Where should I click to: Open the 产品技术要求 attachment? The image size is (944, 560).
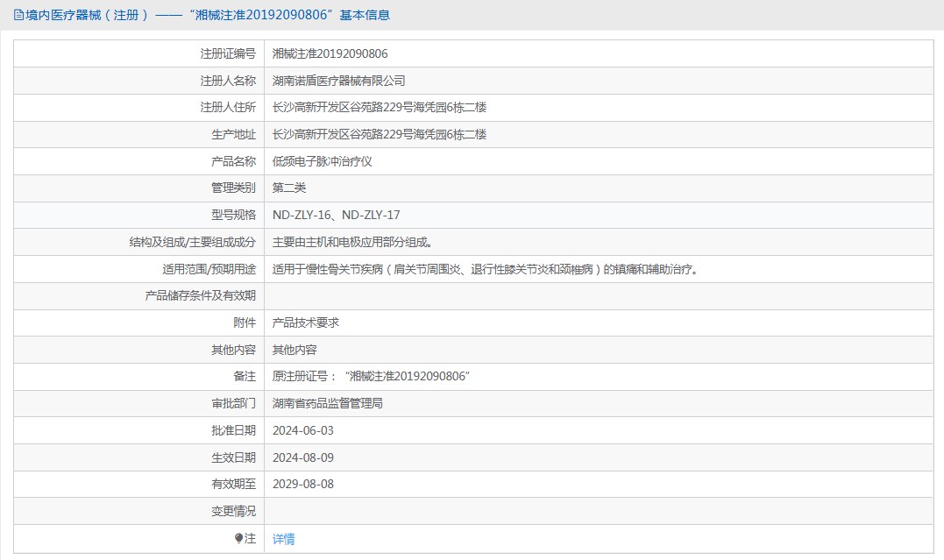tap(306, 323)
